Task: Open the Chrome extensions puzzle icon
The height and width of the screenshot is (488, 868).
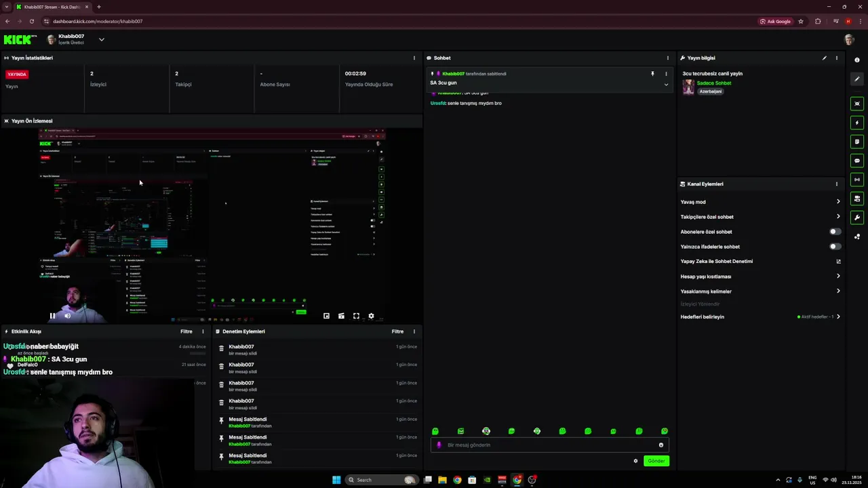Action: tap(818, 21)
